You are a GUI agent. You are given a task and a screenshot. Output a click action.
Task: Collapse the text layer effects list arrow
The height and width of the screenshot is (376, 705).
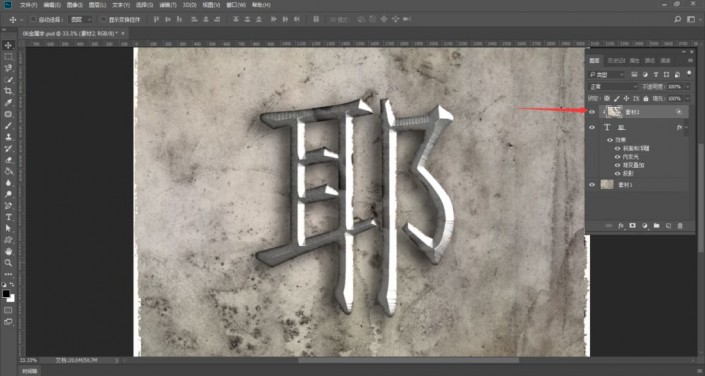(686, 128)
